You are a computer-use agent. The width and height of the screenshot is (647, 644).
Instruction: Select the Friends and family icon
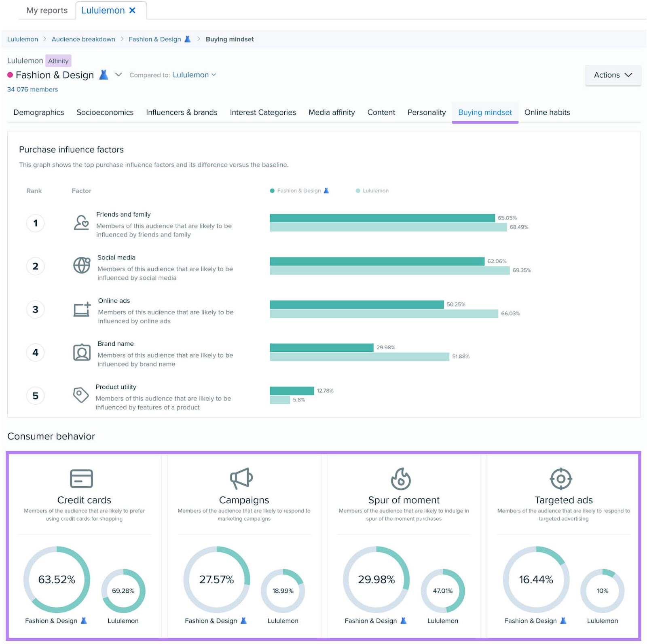tap(81, 223)
